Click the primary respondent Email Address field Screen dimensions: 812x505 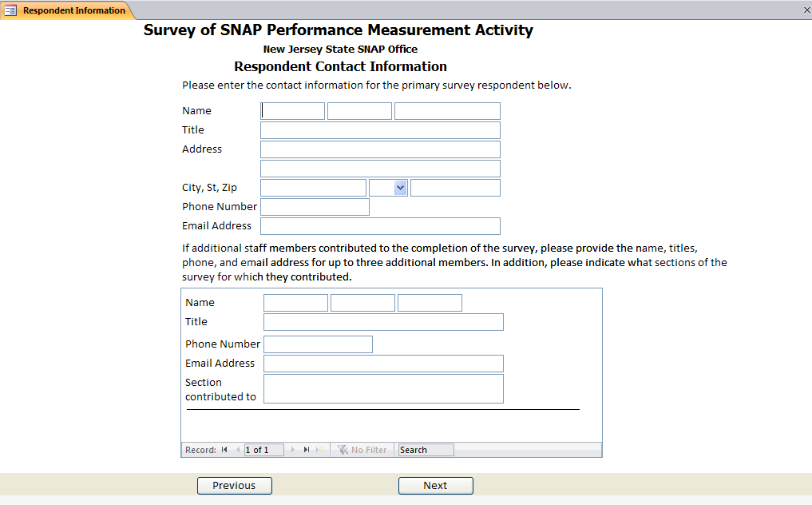coord(380,226)
